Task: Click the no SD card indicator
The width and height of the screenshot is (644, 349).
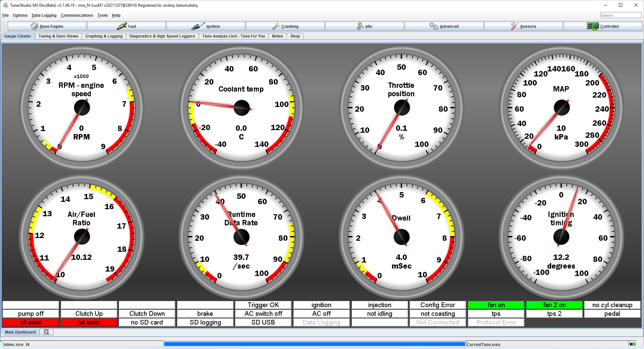Action: 147,322
